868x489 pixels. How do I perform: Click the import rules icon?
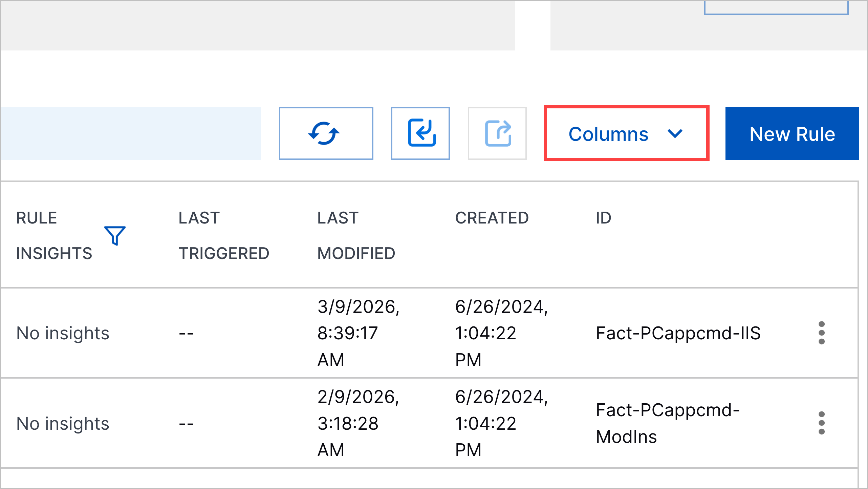(x=420, y=133)
